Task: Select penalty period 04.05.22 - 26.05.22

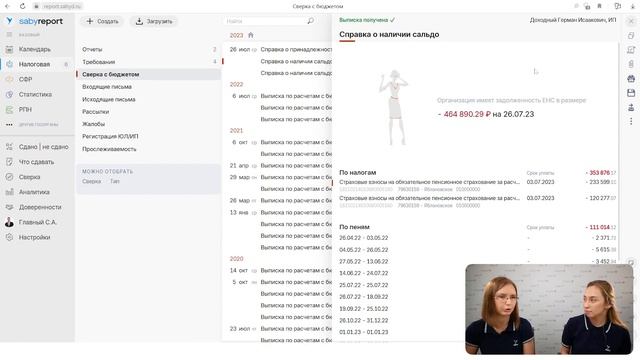Action: [x=364, y=250]
